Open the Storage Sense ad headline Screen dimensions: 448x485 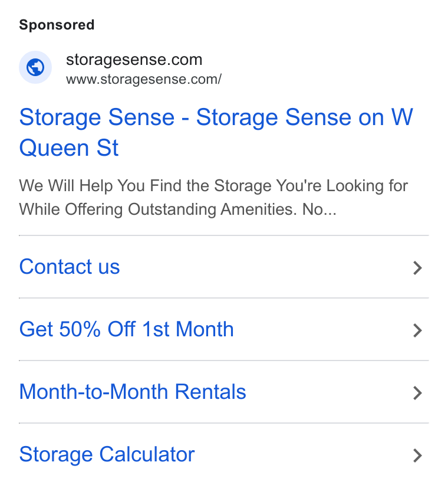[x=216, y=132]
